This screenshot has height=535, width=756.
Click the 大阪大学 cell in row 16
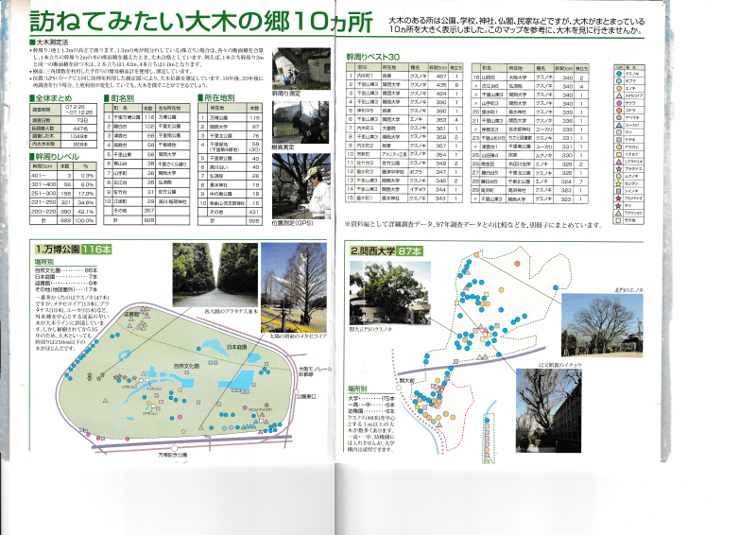click(521, 78)
